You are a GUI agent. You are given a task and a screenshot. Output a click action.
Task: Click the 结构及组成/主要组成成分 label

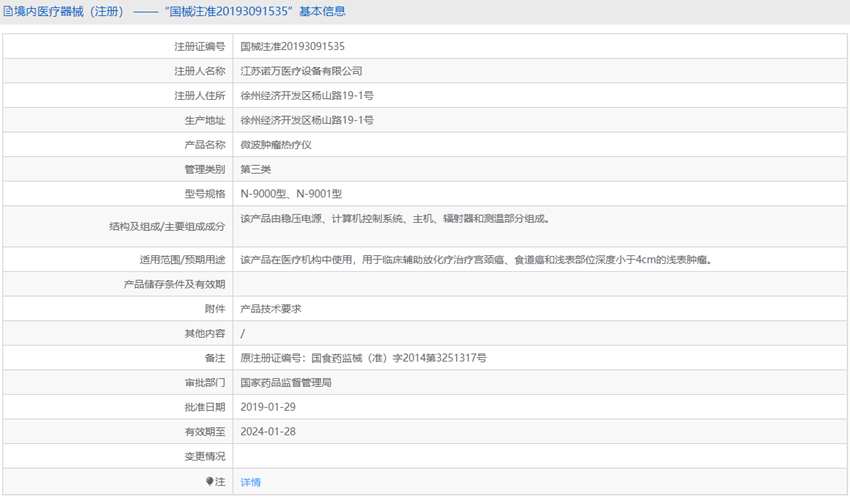tap(167, 227)
